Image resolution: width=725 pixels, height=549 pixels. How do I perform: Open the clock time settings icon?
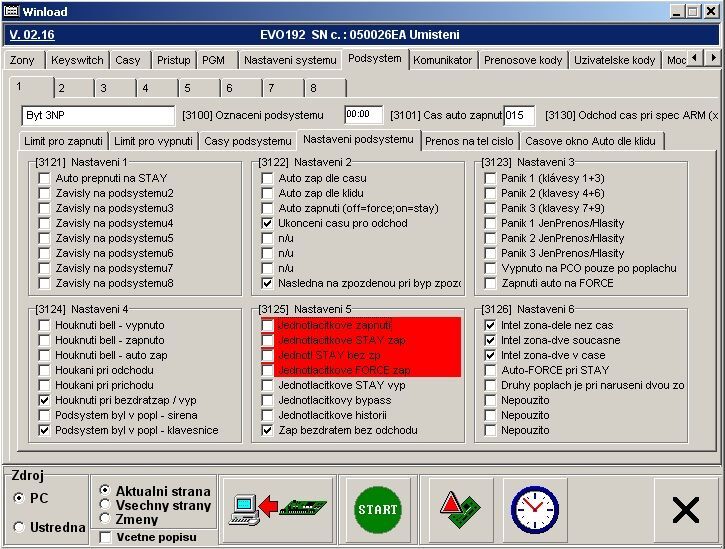[x=534, y=510]
